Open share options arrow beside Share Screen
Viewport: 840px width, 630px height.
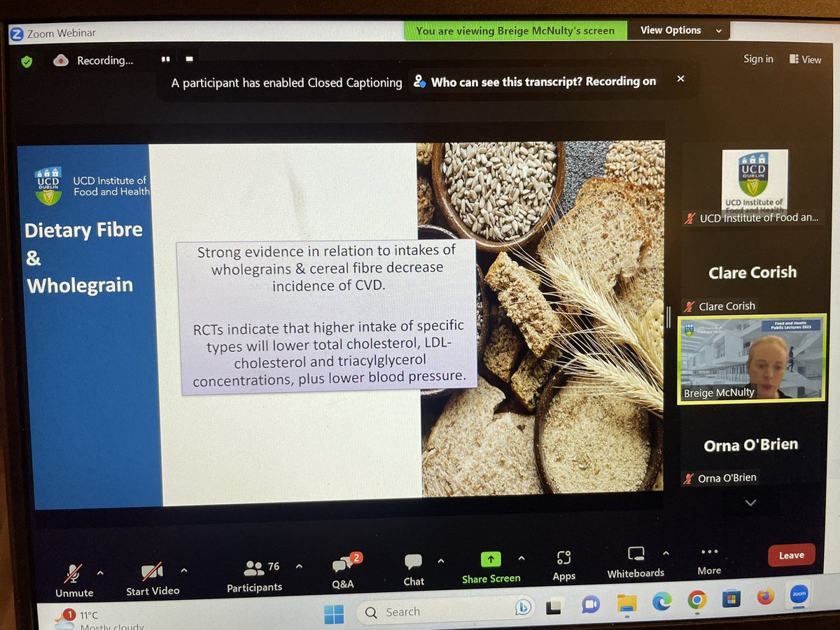[x=521, y=558]
